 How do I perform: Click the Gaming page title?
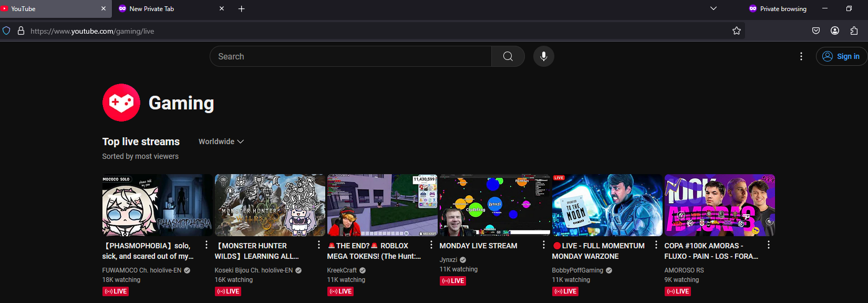181,103
